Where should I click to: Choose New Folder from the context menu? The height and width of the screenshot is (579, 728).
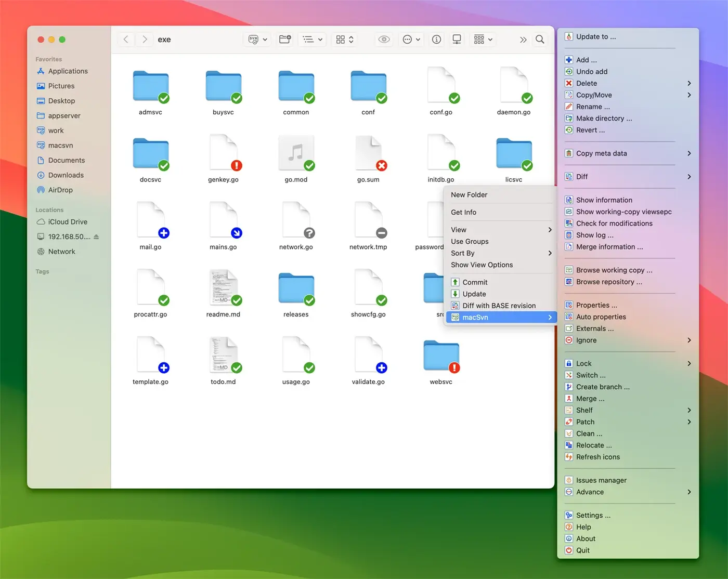click(469, 194)
